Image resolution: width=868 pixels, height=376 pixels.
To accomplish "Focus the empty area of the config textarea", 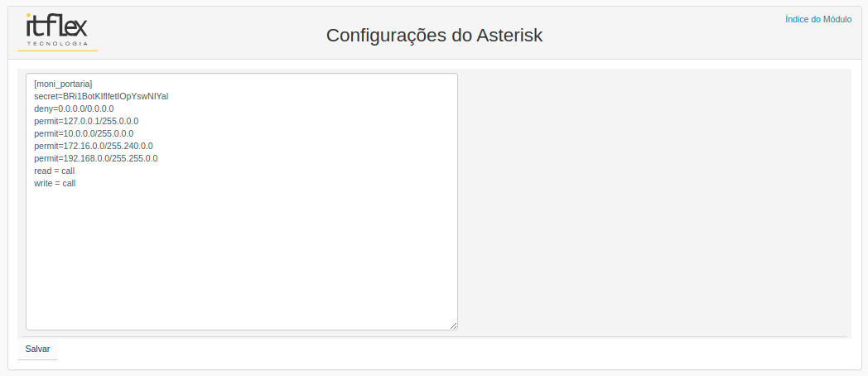I will [x=241, y=258].
